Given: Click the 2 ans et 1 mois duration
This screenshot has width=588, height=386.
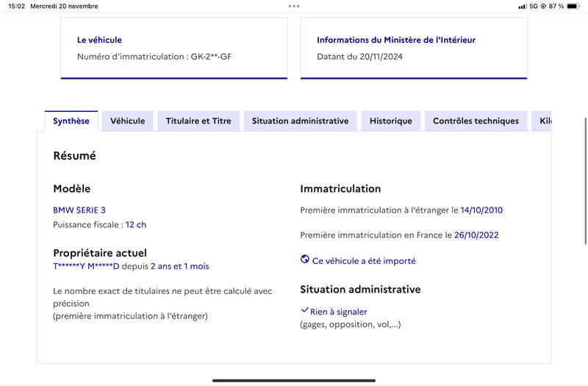Looking at the screenshot, I should pyautogui.click(x=179, y=266).
